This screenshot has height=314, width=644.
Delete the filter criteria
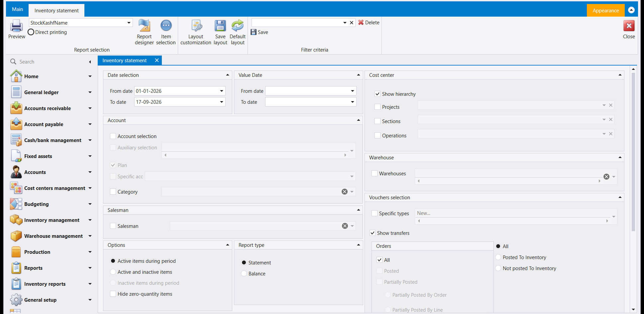[x=369, y=23]
